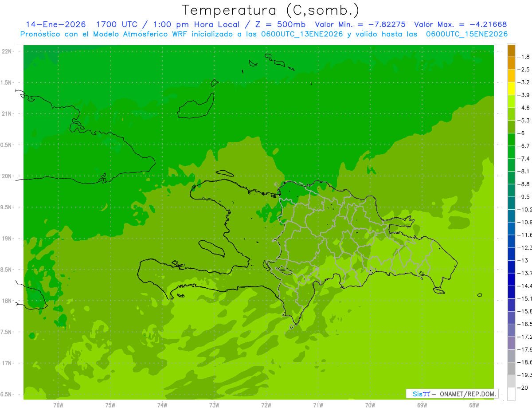
Task: Click the legend swatch between -4.6 and -5.3
Action: point(511,114)
